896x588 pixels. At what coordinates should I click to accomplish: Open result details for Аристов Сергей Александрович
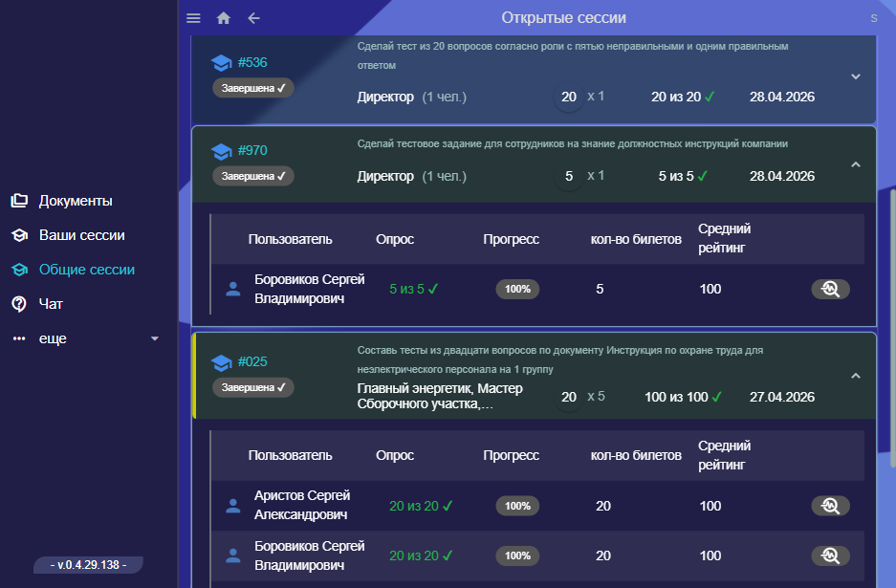[x=830, y=506]
